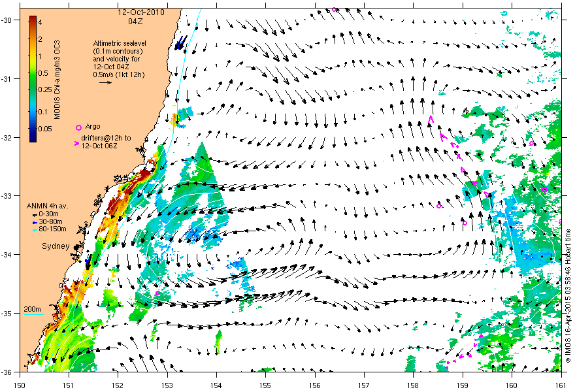The width and height of the screenshot is (575, 392).
Task: Click the "ANMN 4h av." legend heading
Action: [x=47, y=206]
